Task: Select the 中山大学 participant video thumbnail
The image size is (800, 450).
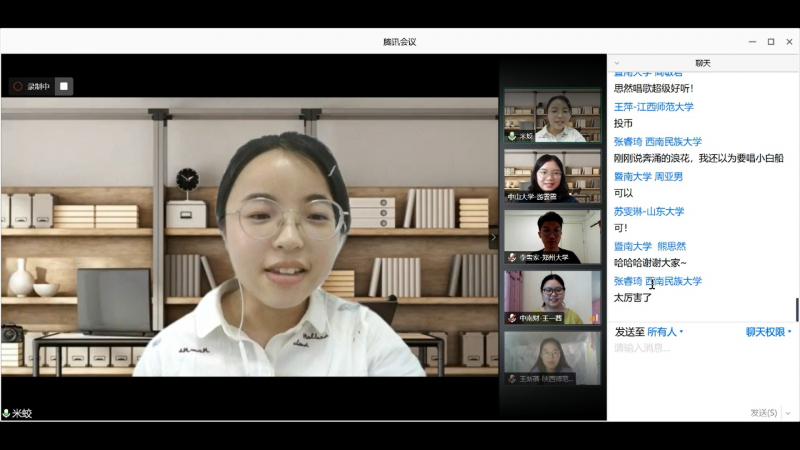Action: pos(552,176)
